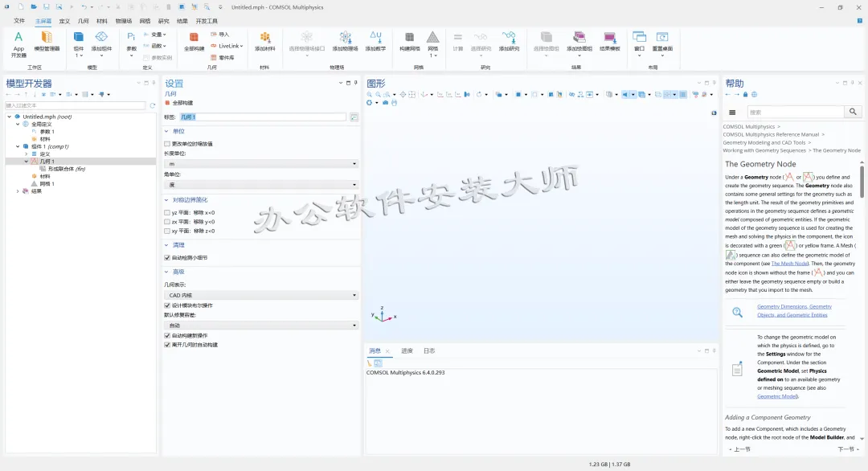The height and width of the screenshot is (471, 868).
Task: Click the search magnifier button in Help panel
Action: tap(853, 112)
